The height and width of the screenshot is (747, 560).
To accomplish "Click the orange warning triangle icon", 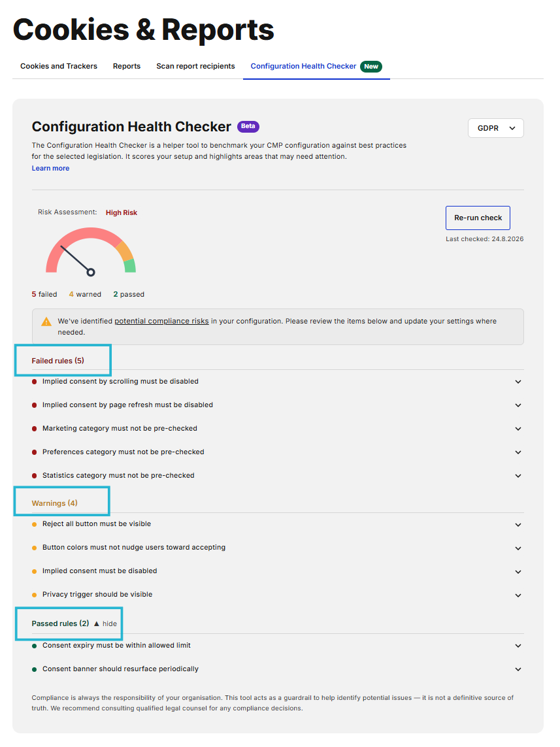I will [46, 322].
